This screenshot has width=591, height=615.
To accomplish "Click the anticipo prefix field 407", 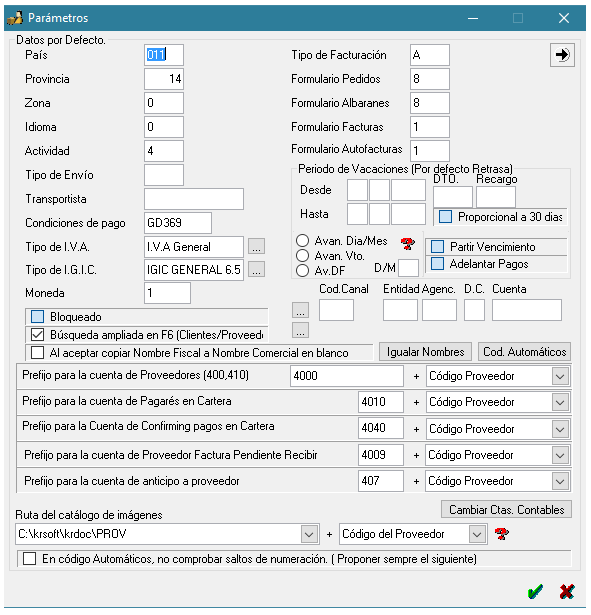I will [381, 481].
